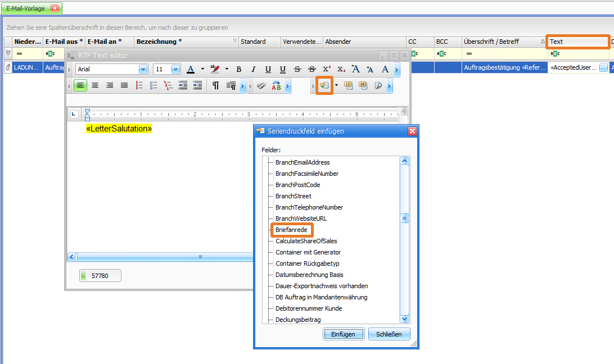Screen dimensions: 614x364
Task: Click the insert merge field icon
Action: [x=324, y=85]
